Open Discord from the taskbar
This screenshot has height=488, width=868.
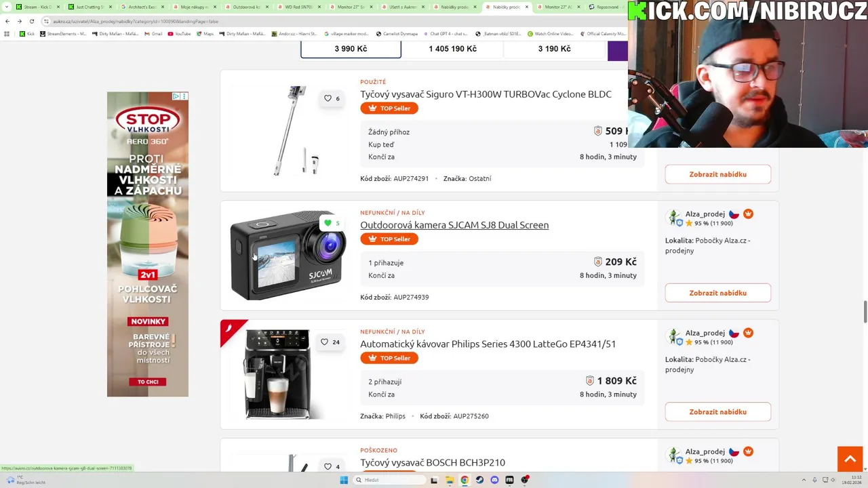coord(494,480)
